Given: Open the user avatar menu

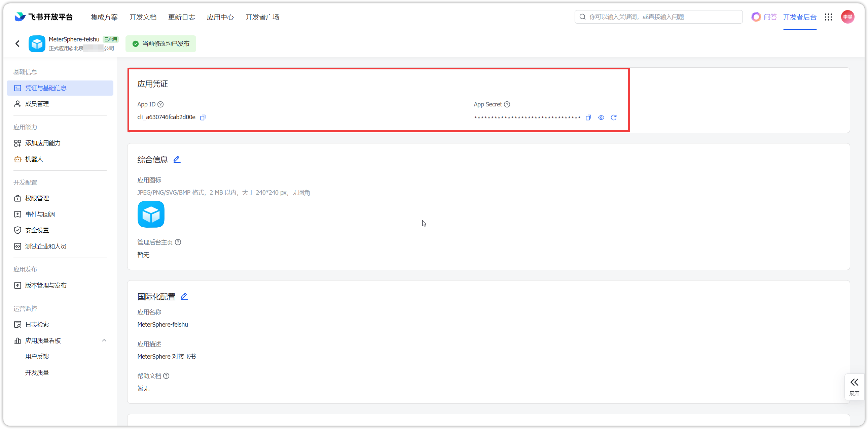Looking at the screenshot, I should point(848,17).
